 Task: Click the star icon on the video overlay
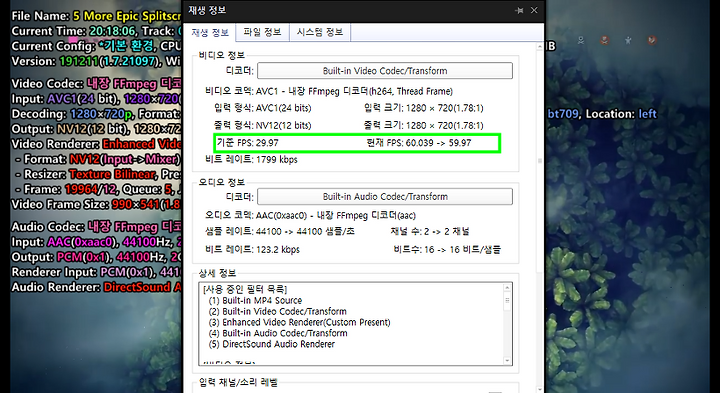[628, 40]
